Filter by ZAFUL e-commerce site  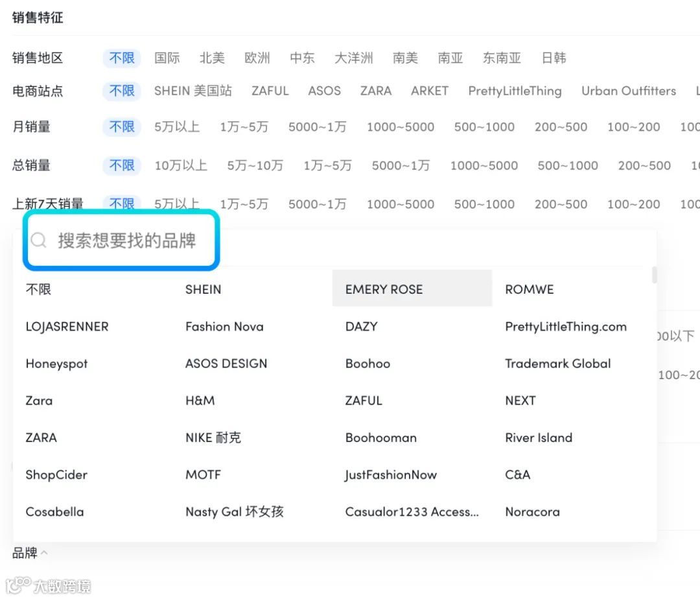click(270, 91)
